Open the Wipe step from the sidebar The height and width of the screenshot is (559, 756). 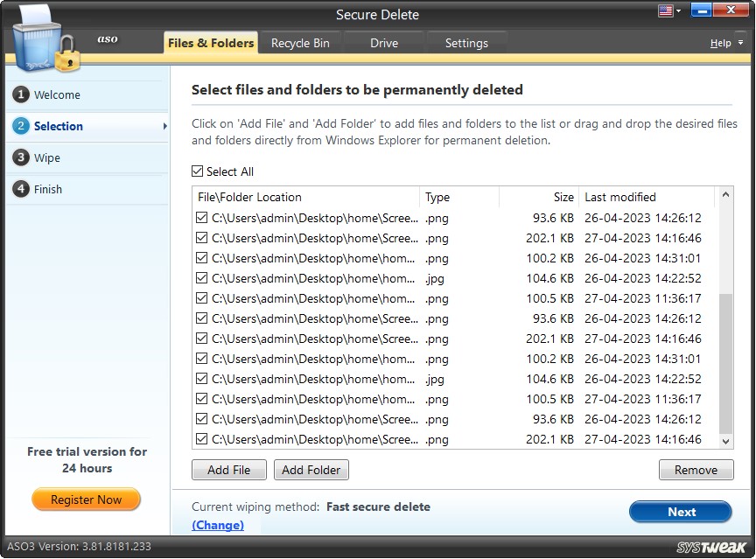48,157
